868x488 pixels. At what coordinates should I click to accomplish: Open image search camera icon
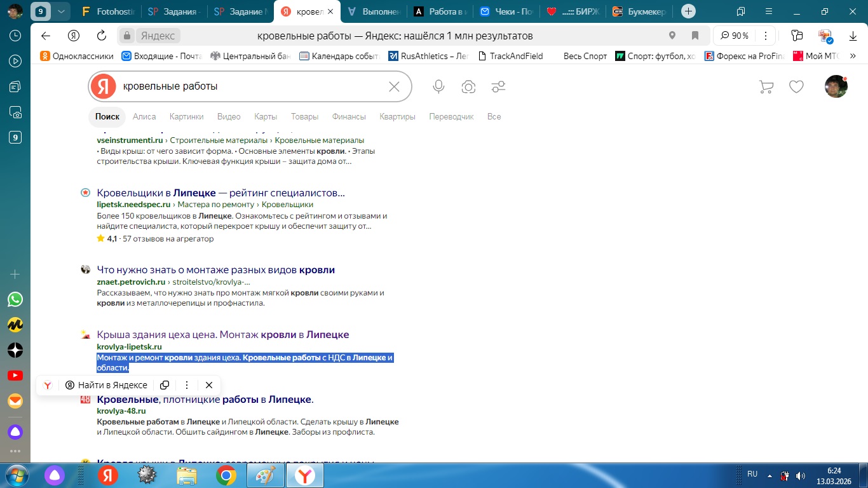point(468,86)
